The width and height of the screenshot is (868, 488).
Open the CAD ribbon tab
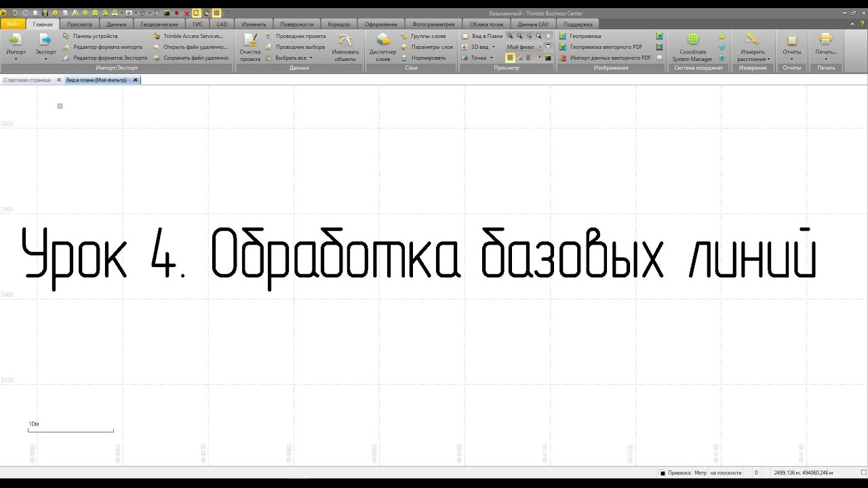(222, 24)
